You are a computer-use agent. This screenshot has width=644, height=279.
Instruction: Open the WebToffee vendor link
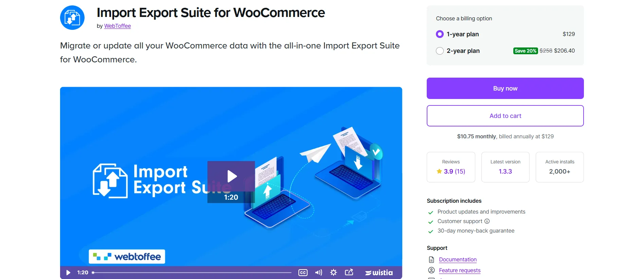(x=117, y=26)
